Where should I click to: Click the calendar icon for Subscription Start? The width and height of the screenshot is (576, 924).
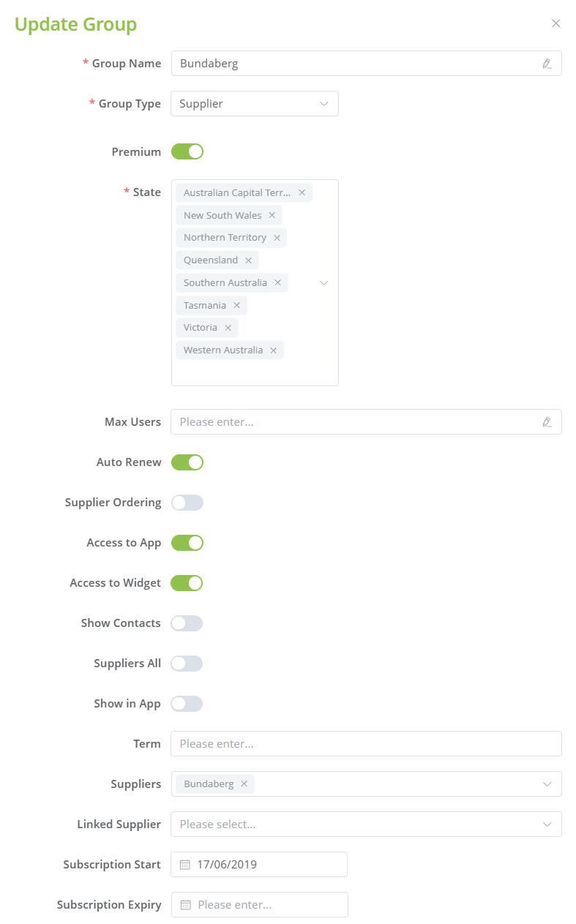tap(185, 865)
